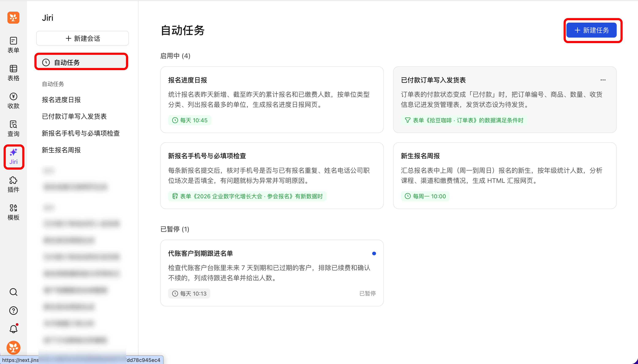Click the 新建任务 button
The height and width of the screenshot is (364, 638).
coord(591,30)
